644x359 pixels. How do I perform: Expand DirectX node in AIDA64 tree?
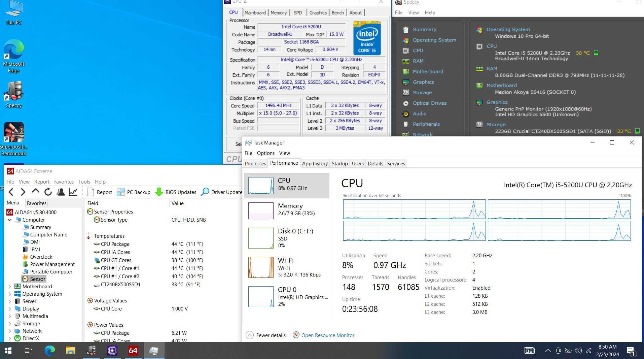[x=9, y=338]
